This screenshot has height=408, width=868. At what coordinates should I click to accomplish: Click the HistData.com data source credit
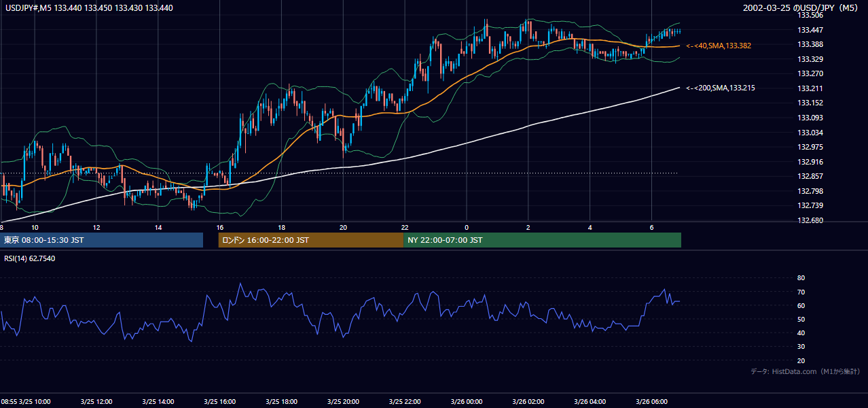[805, 372]
